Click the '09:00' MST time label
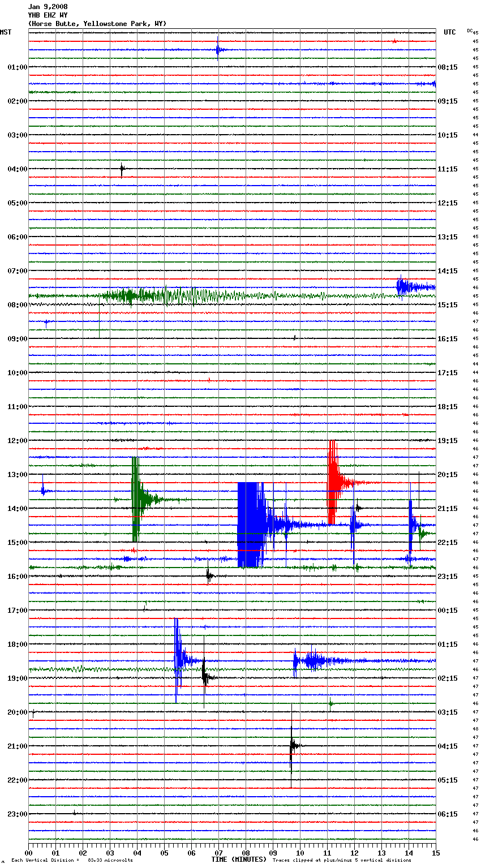 tap(18, 338)
